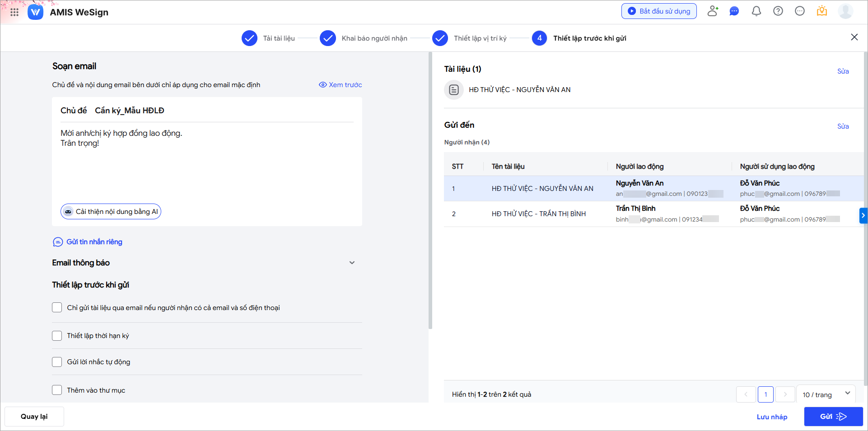This screenshot has height=431, width=868.
Task: Click Tên tài liệu column header
Action: (x=508, y=167)
